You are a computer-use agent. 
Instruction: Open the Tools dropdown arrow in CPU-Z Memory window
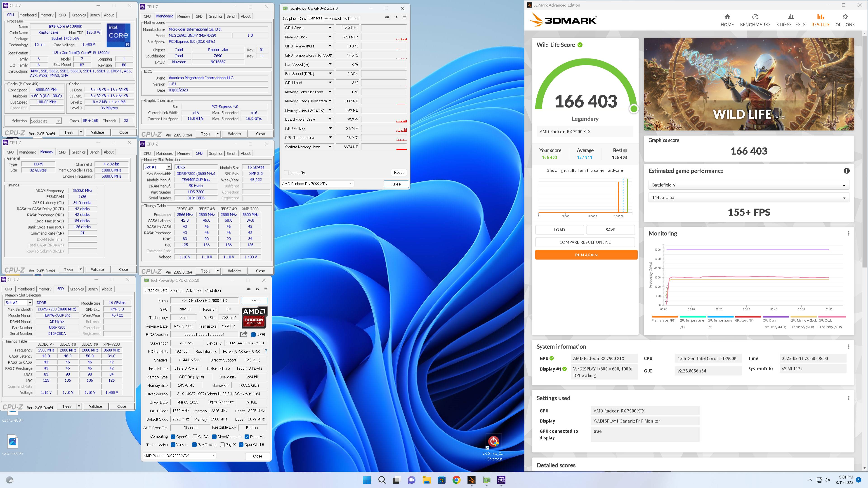point(80,270)
